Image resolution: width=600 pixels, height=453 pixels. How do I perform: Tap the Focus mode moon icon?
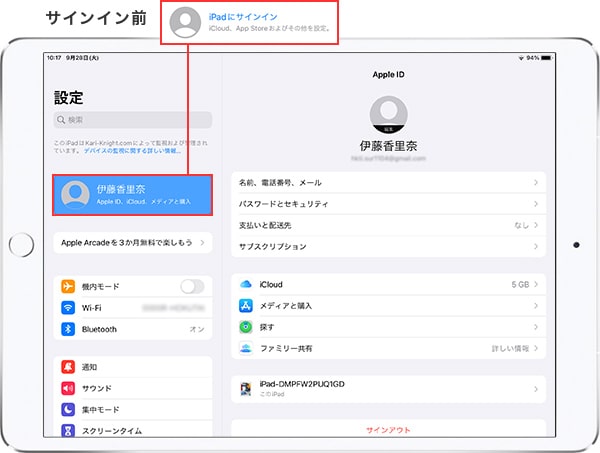[68, 410]
